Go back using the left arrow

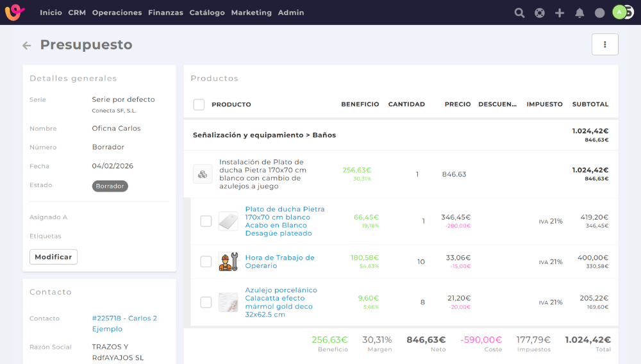click(26, 45)
